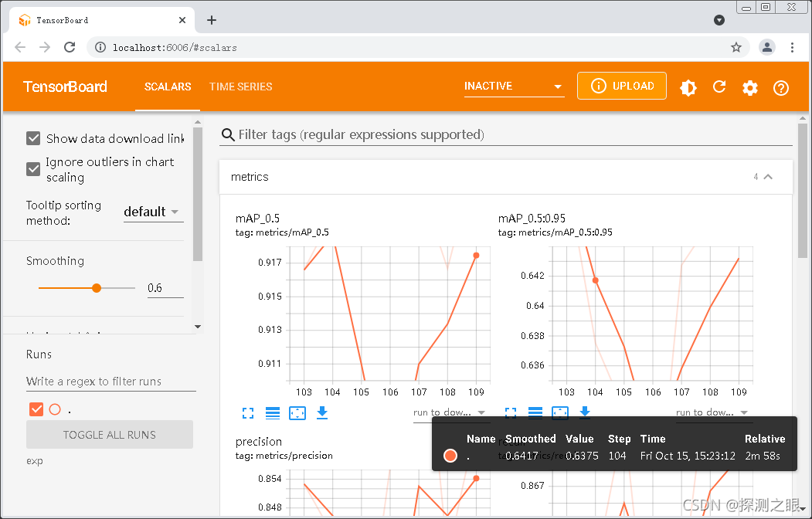Image resolution: width=812 pixels, height=519 pixels.
Task: Click the UPLOAD button
Action: tap(622, 86)
